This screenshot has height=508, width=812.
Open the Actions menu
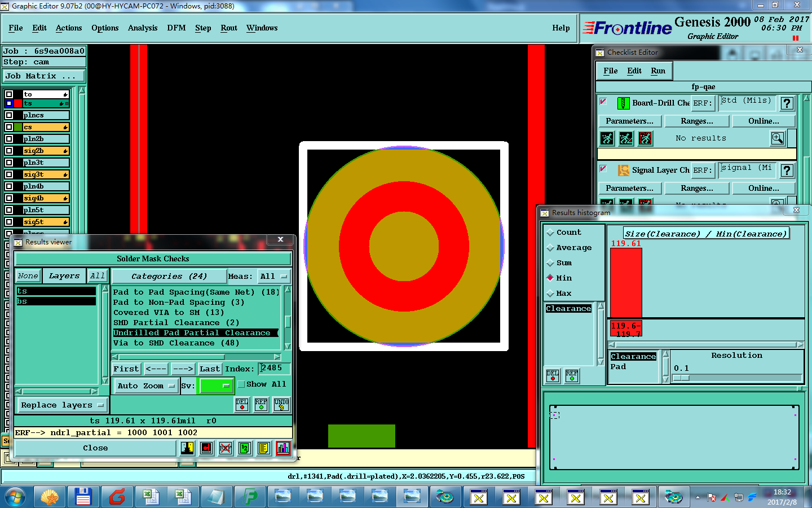coord(69,28)
